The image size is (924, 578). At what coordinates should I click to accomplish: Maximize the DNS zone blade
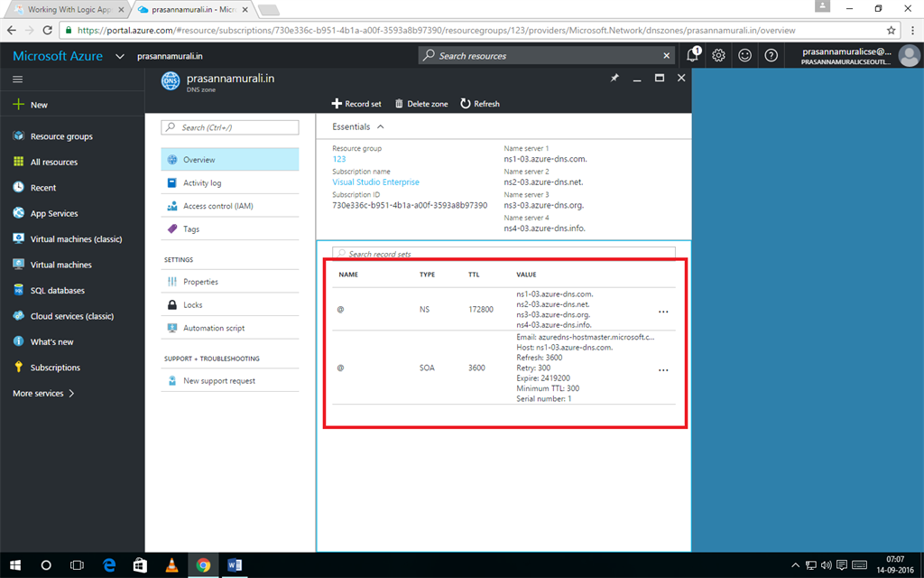click(x=660, y=78)
